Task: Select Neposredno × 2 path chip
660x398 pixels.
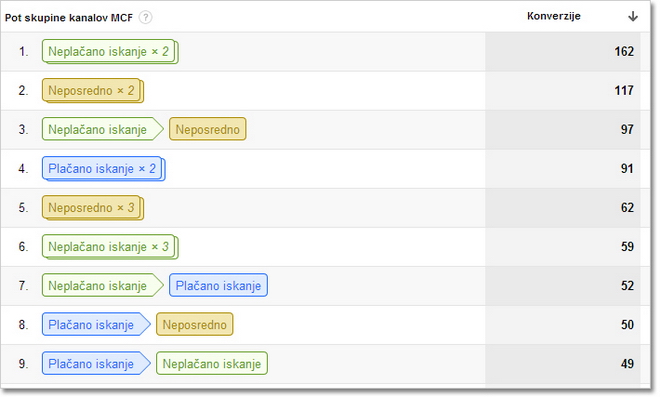Action: click(x=93, y=90)
